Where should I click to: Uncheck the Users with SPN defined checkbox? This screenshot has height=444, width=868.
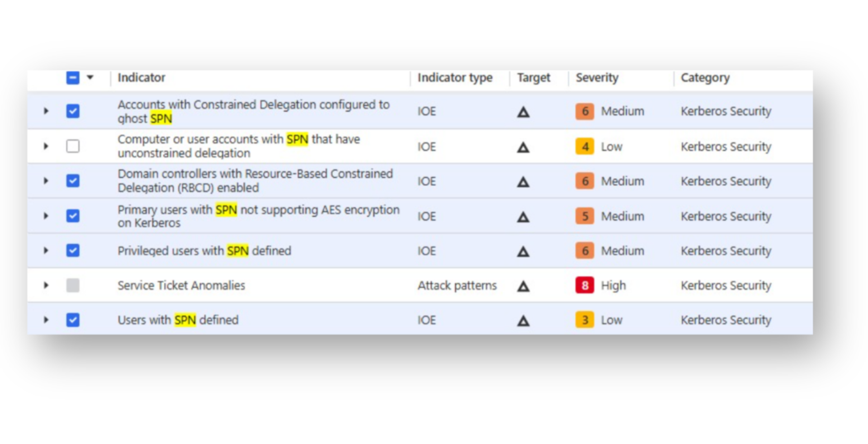click(73, 320)
